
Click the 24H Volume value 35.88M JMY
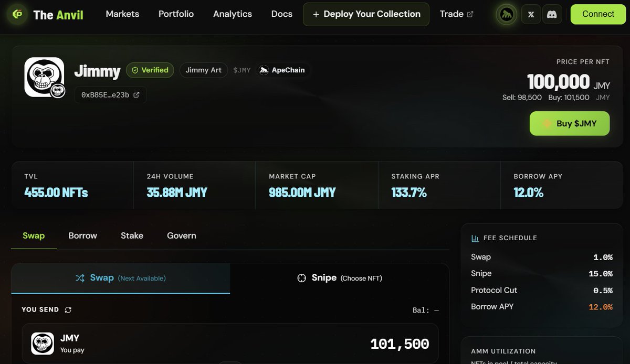coord(177,192)
